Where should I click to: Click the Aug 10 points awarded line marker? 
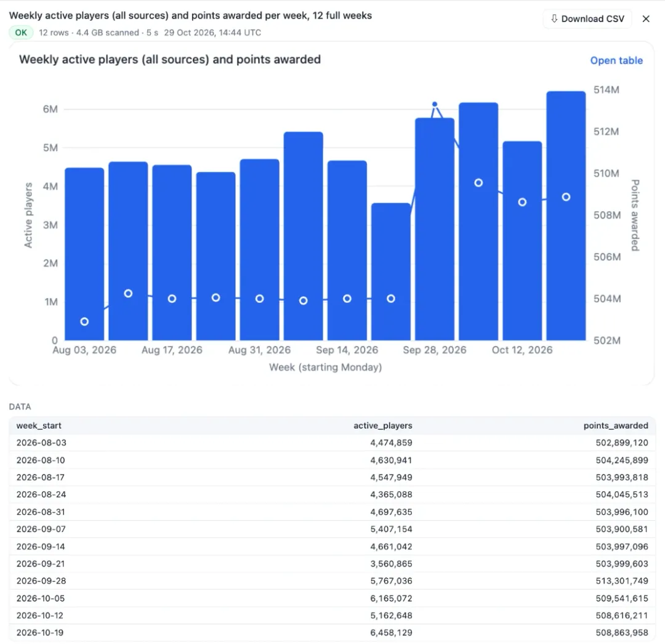coord(128,294)
